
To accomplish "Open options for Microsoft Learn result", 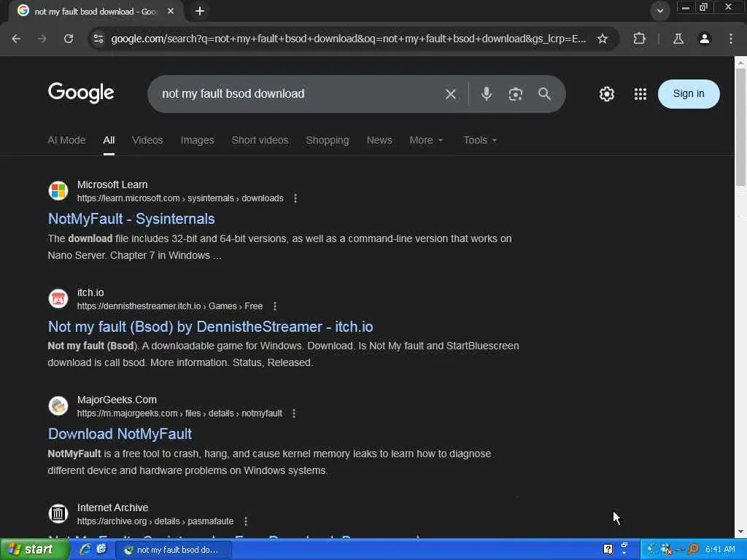I will [x=295, y=198].
